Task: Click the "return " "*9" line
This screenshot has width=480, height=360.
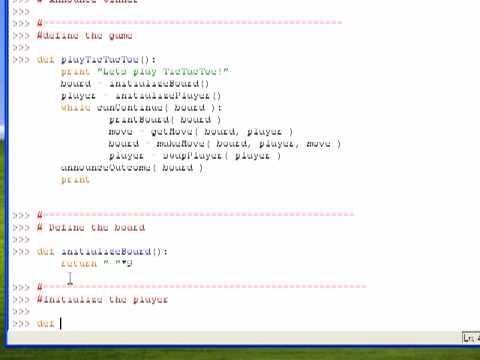Action: [x=97, y=264]
